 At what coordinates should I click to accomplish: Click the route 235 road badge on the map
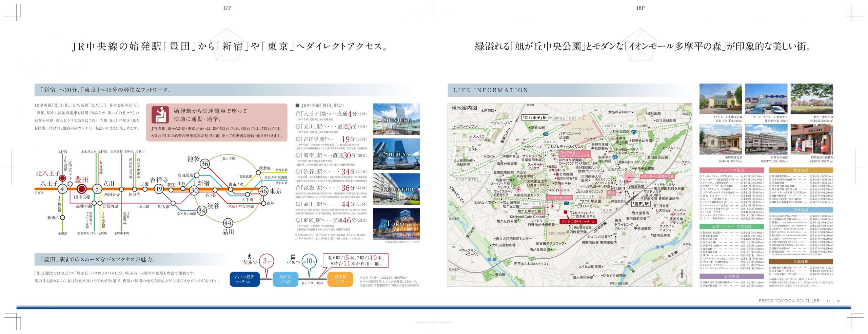[615, 157]
